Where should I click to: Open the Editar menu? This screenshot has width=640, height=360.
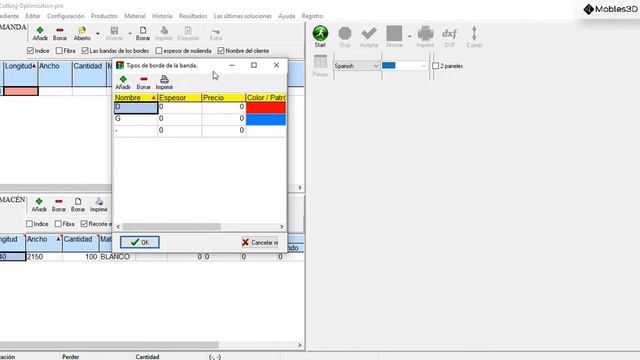tap(33, 16)
